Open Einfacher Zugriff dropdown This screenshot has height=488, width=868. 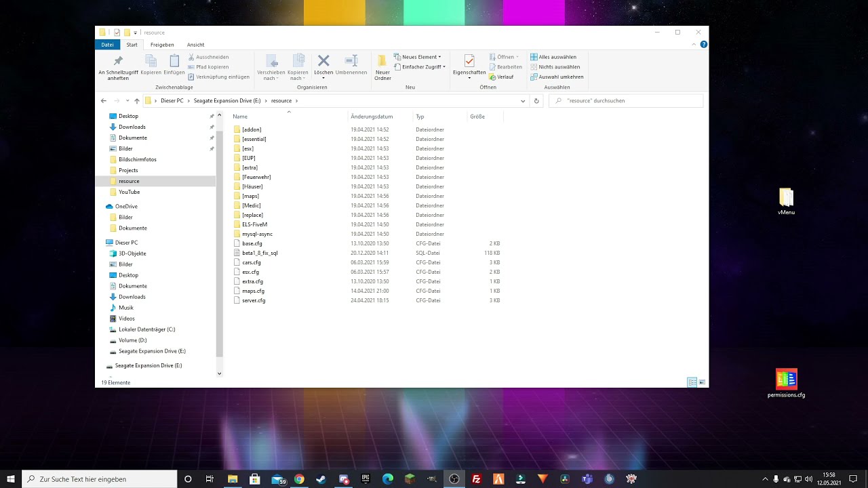[x=420, y=67]
